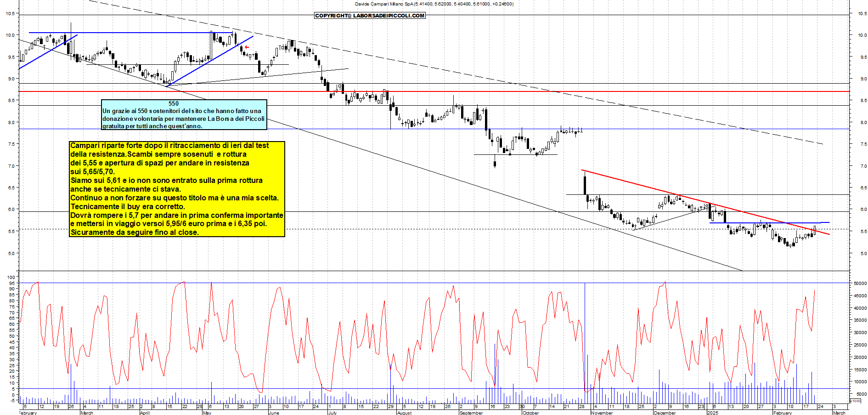Click line 'Un grazie ai 550 sostenitori del sito'

(181, 111)
